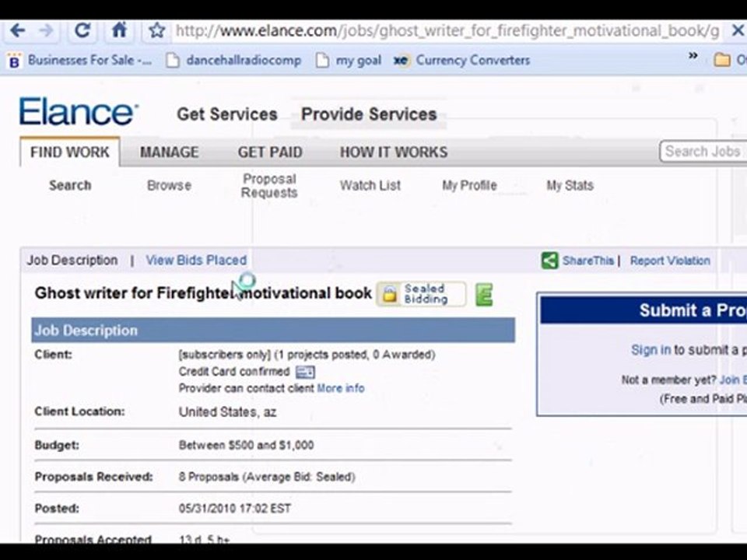Expand hidden bookmarks chevron
The image size is (747, 560).
point(693,56)
